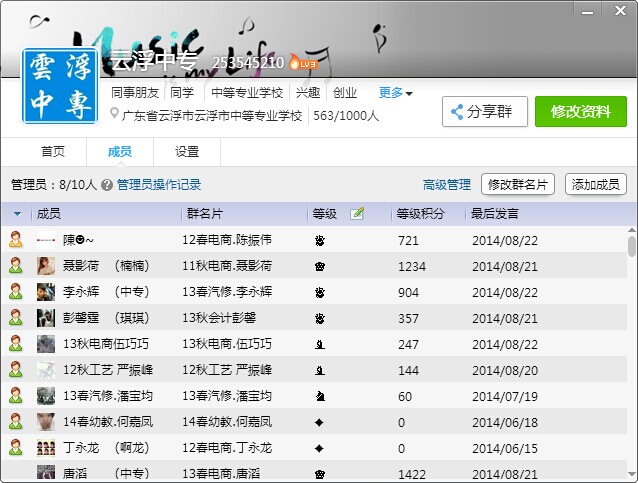Click the 分享群 share button
The image size is (638, 483).
(485, 111)
